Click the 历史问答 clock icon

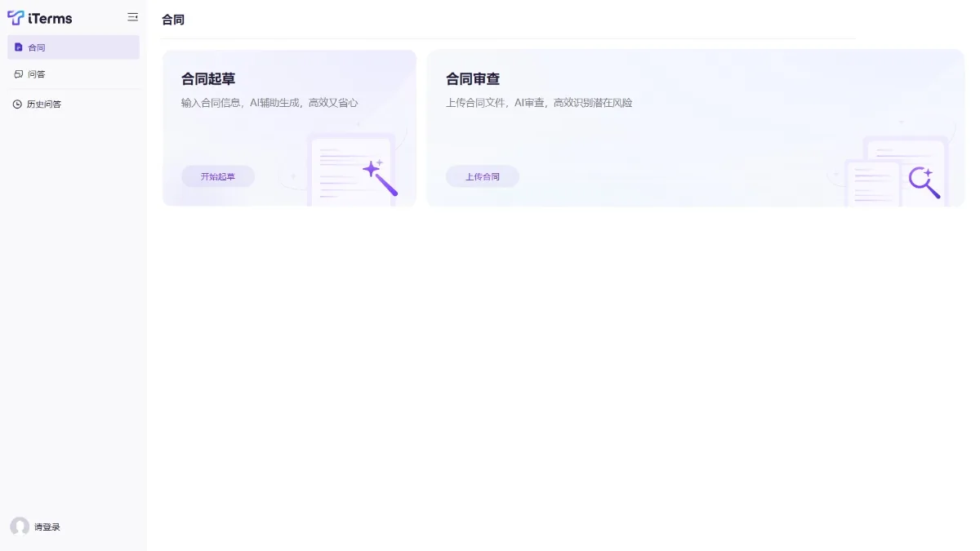17,104
